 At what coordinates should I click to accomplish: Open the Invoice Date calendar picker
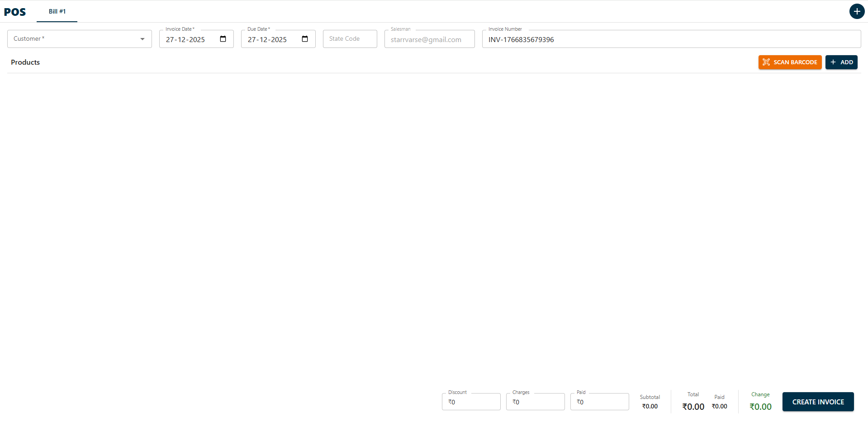(222, 39)
